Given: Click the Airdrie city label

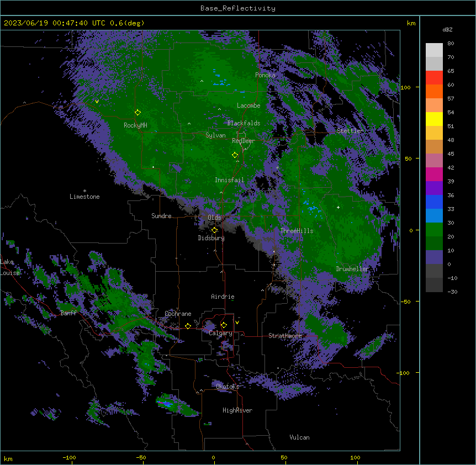Looking at the screenshot, I should pos(223,297).
